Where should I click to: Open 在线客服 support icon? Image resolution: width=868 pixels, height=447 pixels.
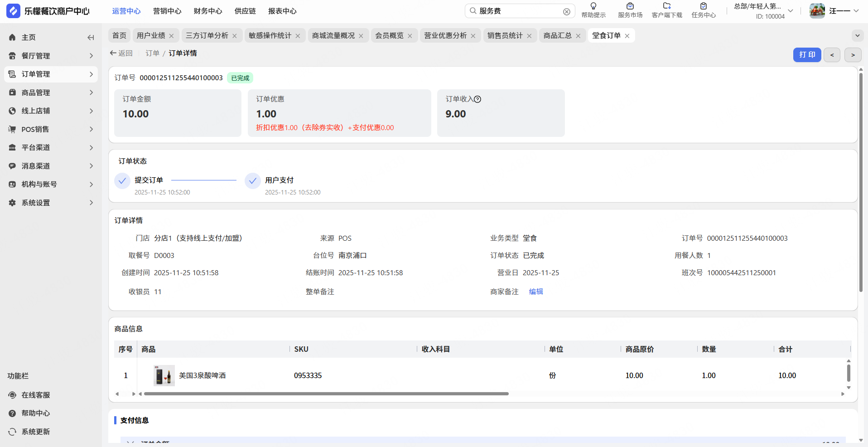pos(12,395)
